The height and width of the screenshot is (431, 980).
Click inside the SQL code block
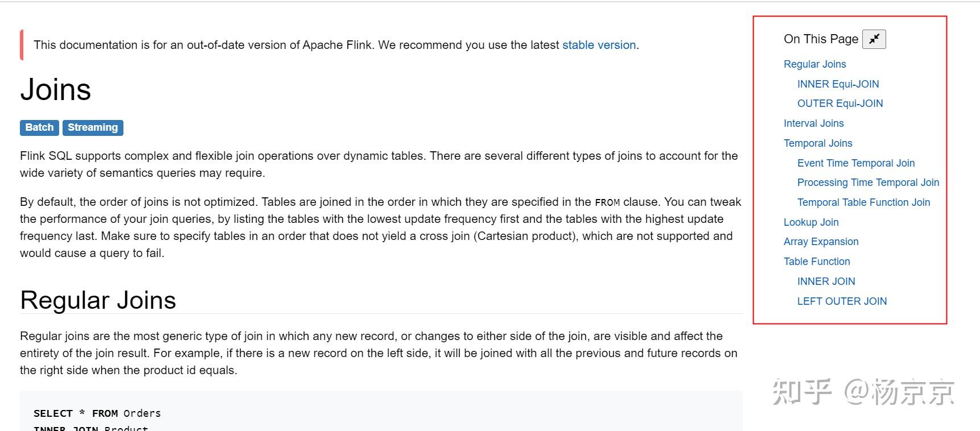pos(341,412)
